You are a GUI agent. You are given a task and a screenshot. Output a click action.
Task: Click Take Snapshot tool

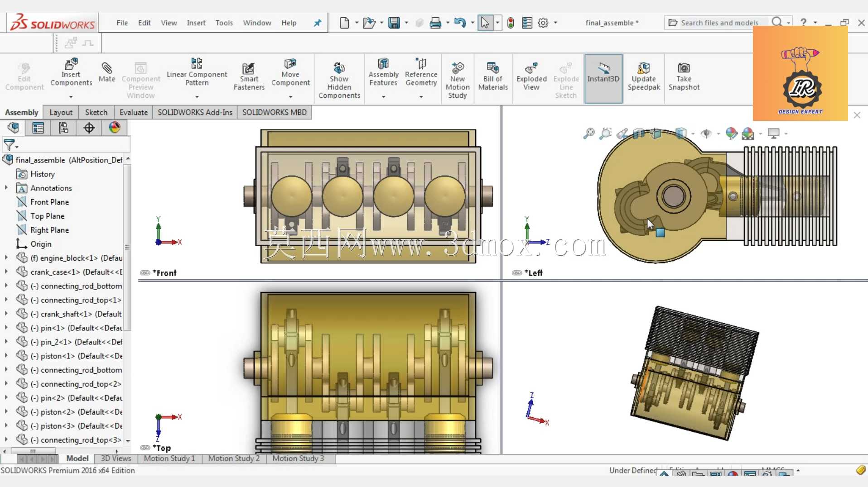[x=684, y=77]
